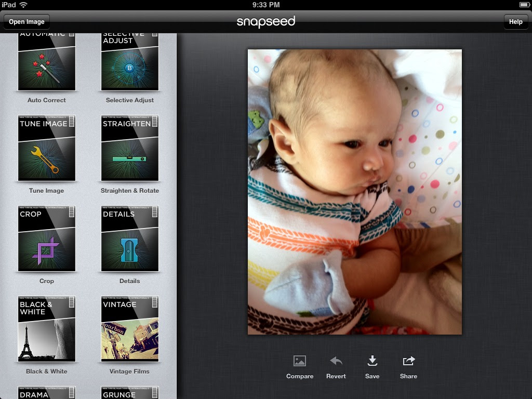Click the 'Compare' label text
Screen dimensions: 532x399
click(x=300, y=376)
